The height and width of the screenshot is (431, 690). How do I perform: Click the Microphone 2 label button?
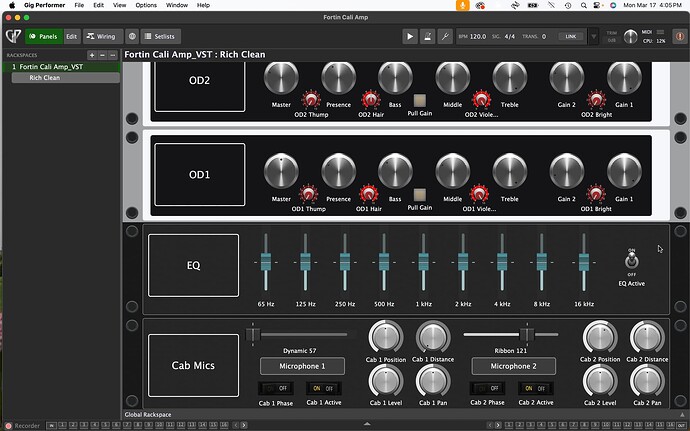(x=514, y=366)
